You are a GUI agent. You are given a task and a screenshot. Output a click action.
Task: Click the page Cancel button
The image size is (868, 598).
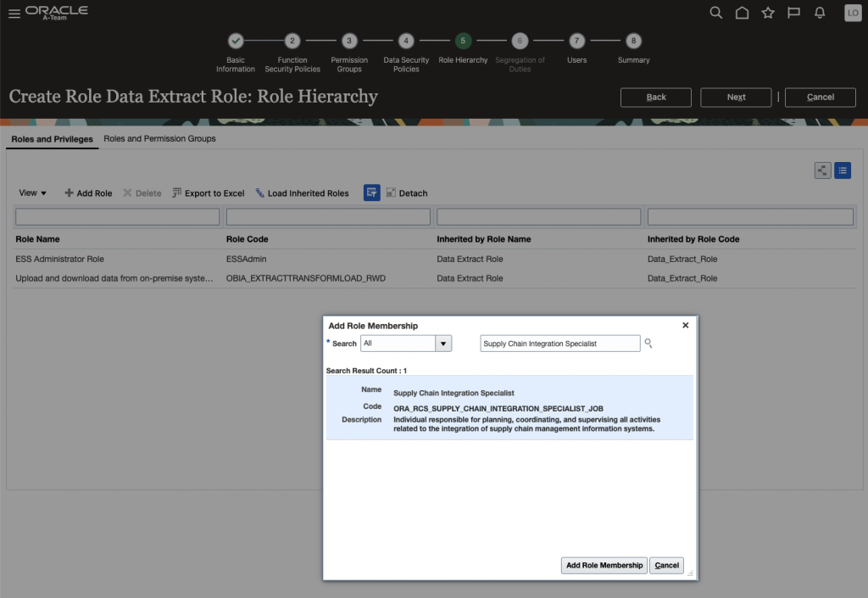tap(821, 97)
